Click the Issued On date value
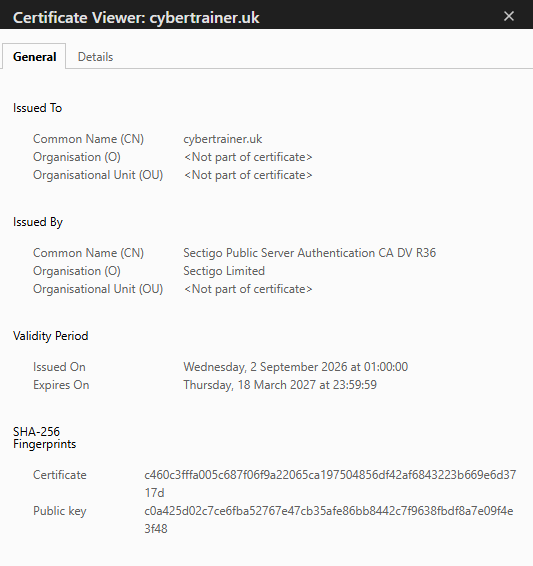 (x=296, y=367)
